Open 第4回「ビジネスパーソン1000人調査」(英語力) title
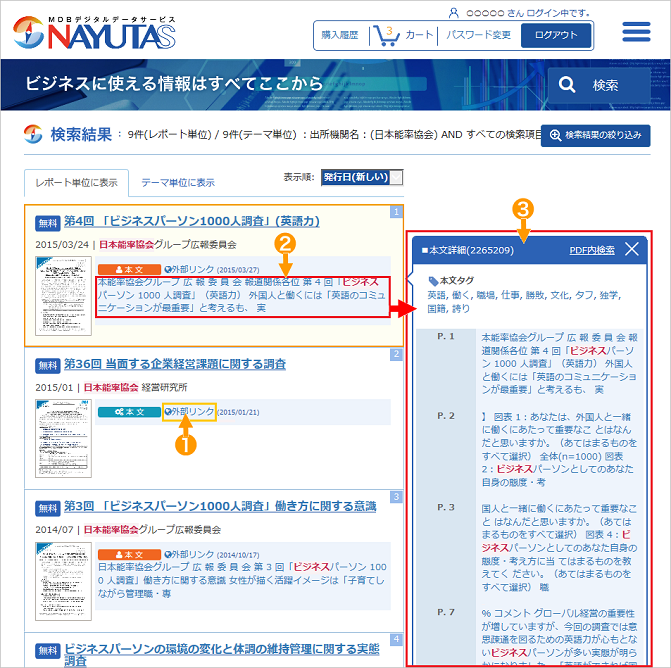 [x=192, y=221]
